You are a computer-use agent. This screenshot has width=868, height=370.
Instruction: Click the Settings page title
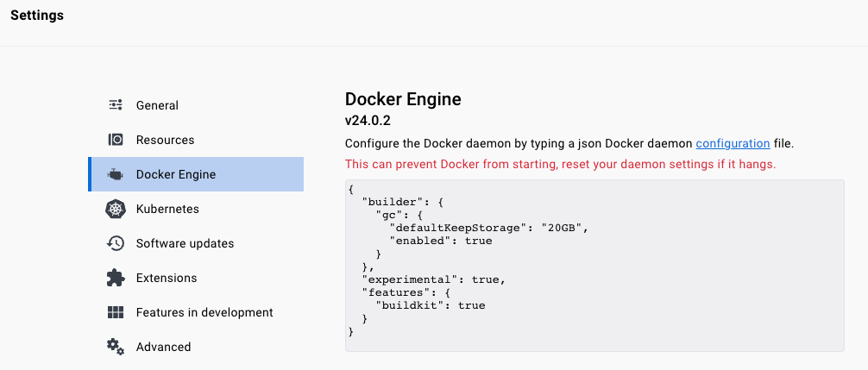click(37, 16)
